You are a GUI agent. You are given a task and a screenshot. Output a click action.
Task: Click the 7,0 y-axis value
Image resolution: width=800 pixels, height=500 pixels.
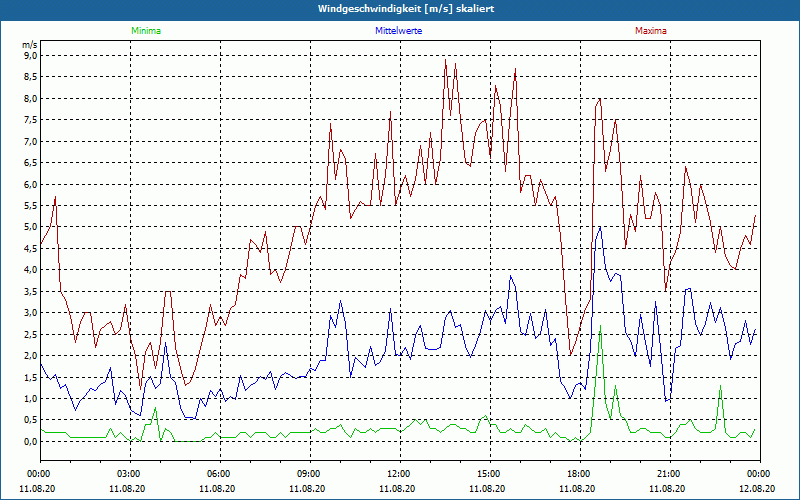31,141
